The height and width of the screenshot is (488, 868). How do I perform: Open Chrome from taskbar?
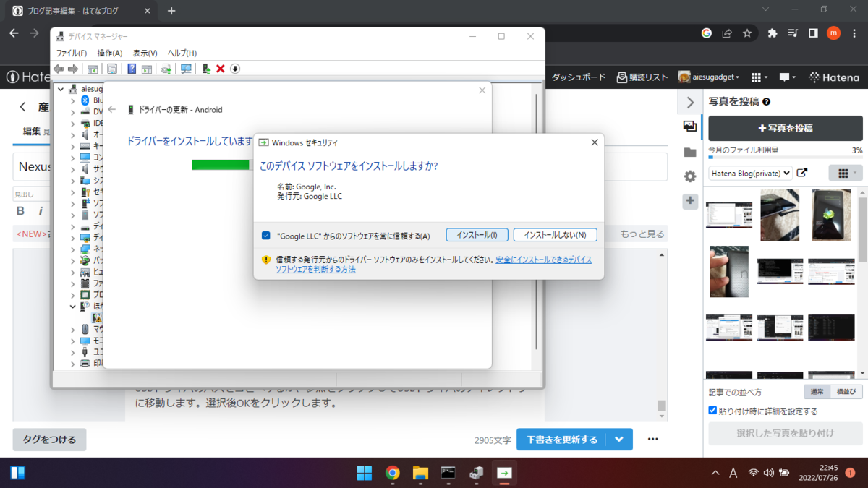coord(393,473)
